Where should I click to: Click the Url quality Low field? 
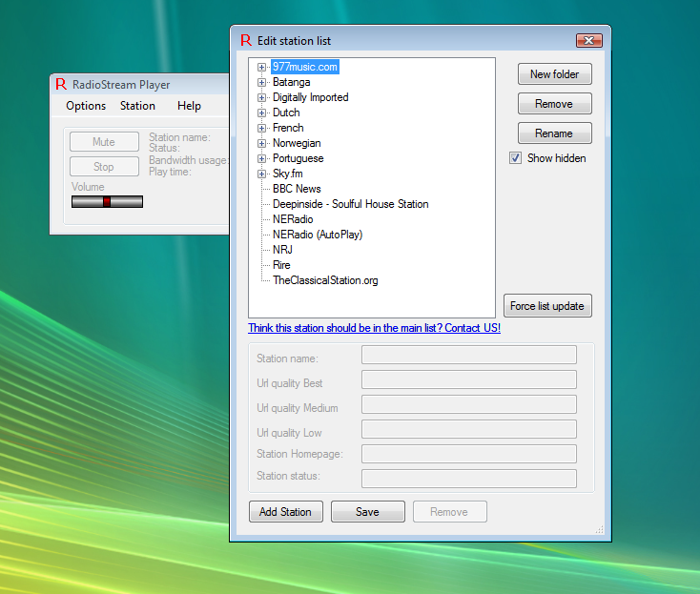click(x=469, y=429)
